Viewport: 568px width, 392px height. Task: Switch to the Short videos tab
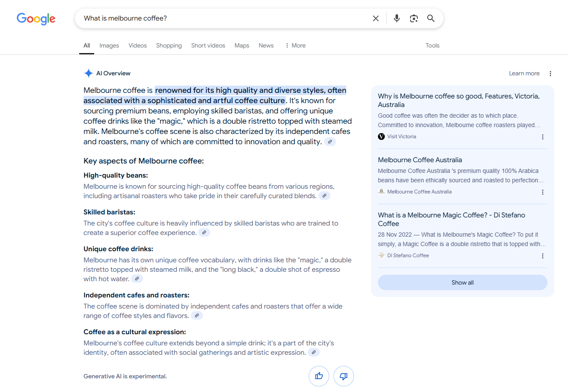tap(208, 45)
